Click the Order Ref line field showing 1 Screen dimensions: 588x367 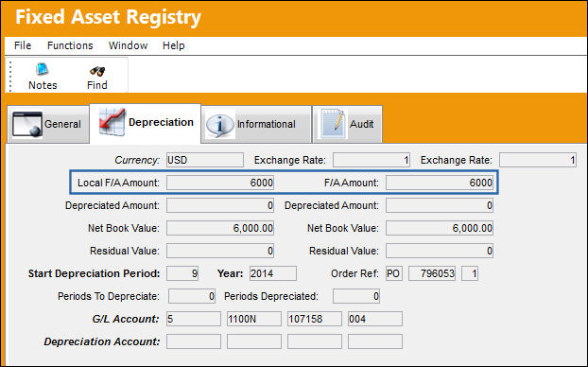[470, 273]
